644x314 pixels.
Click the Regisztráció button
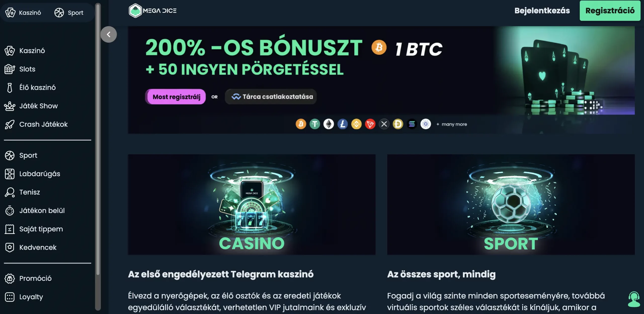tap(610, 11)
